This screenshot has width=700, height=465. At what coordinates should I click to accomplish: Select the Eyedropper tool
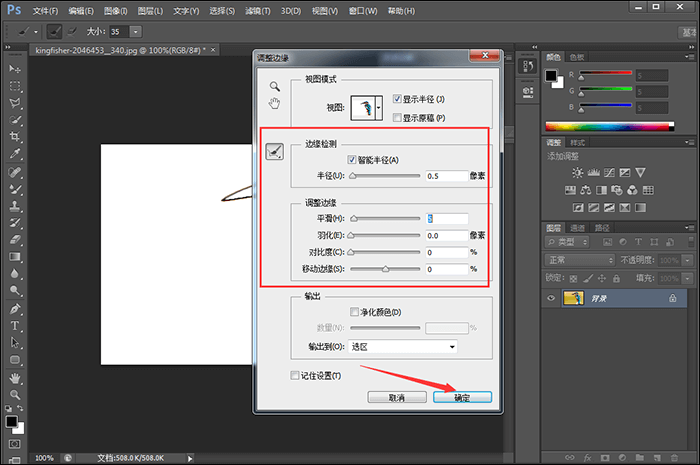15,154
